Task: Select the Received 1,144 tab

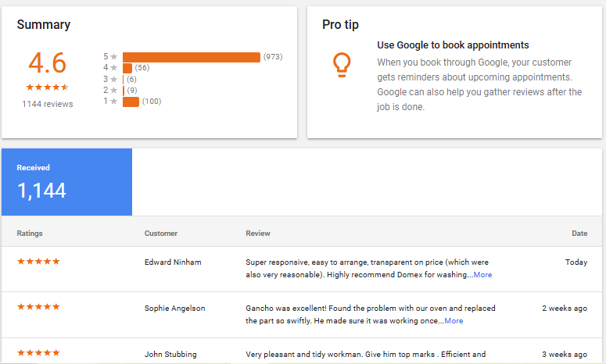Action: 66,182
